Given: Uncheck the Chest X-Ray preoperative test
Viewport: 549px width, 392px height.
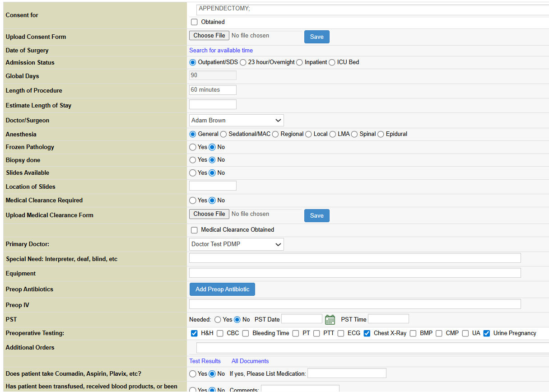Looking at the screenshot, I should (x=367, y=333).
